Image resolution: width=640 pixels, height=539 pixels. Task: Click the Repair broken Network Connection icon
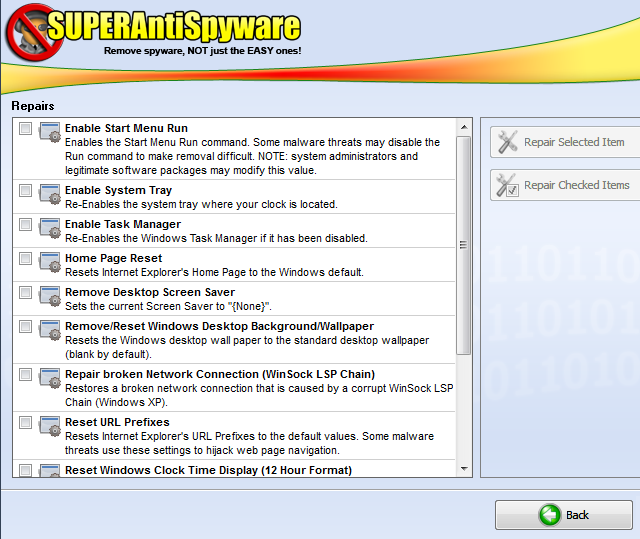(50, 377)
